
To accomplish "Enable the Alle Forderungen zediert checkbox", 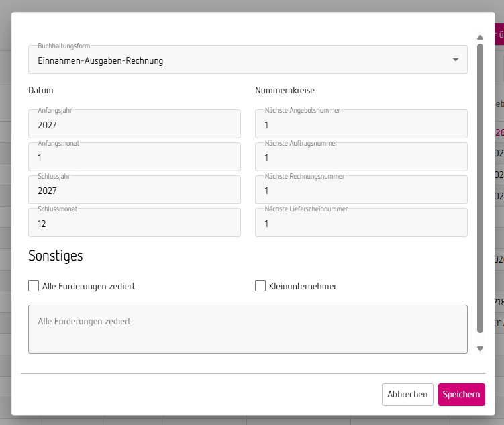I will [34, 286].
